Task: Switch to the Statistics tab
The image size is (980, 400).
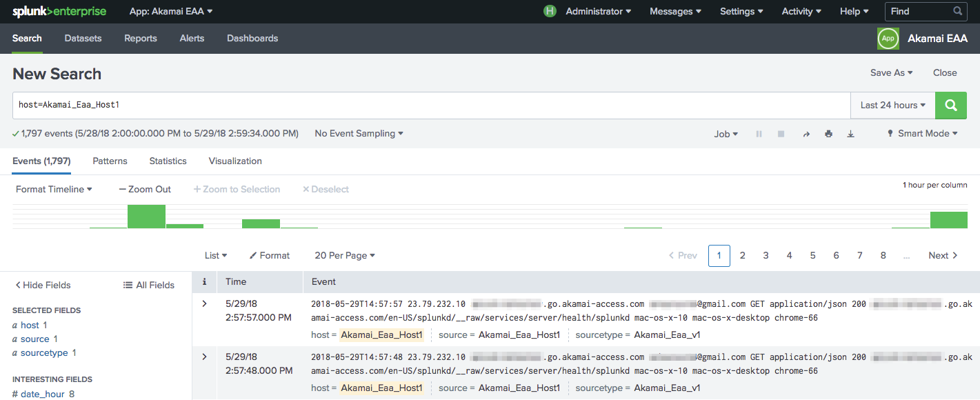Action: click(x=168, y=161)
